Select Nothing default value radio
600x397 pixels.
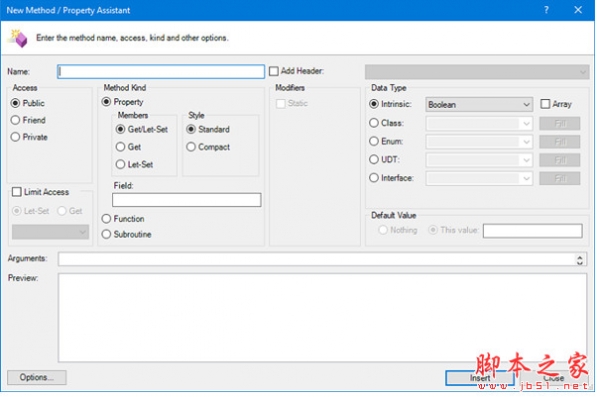point(383,230)
